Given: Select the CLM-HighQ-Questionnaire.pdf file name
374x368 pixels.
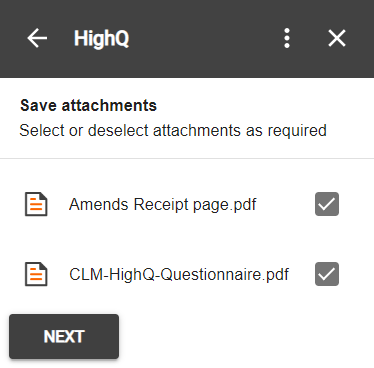Looking at the screenshot, I should point(179,274).
